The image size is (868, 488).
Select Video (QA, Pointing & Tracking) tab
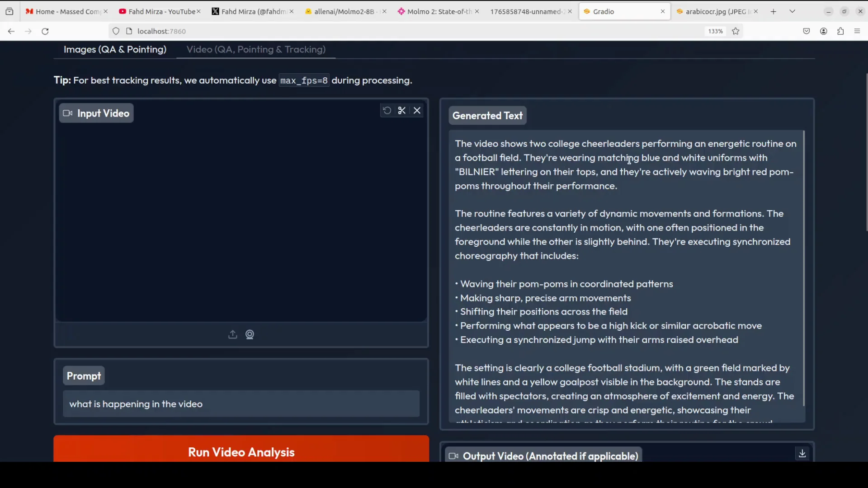(256, 50)
